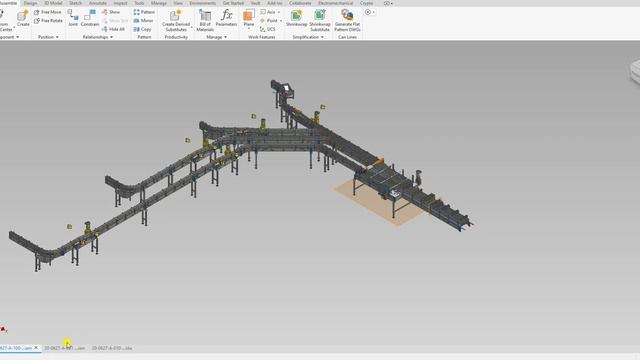Open the Crypto tab
The image size is (640, 360).
366,3
